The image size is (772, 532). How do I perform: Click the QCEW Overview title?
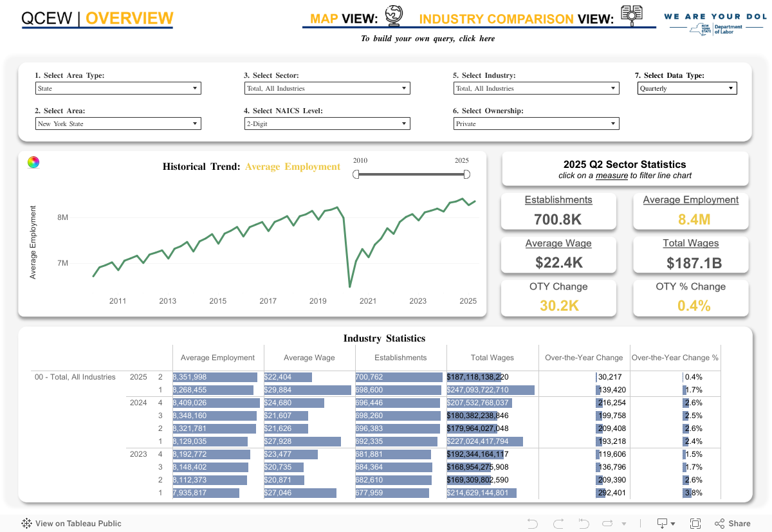point(97,19)
